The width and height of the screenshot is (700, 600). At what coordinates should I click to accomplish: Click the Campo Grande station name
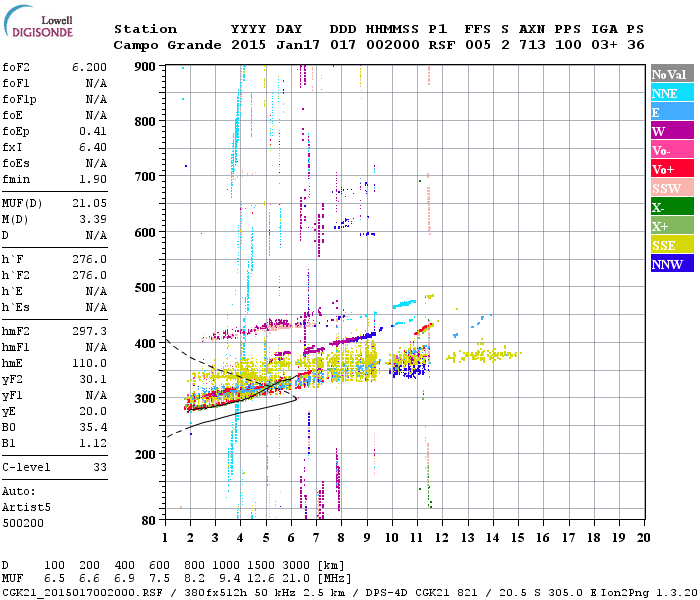coord(167,45)
